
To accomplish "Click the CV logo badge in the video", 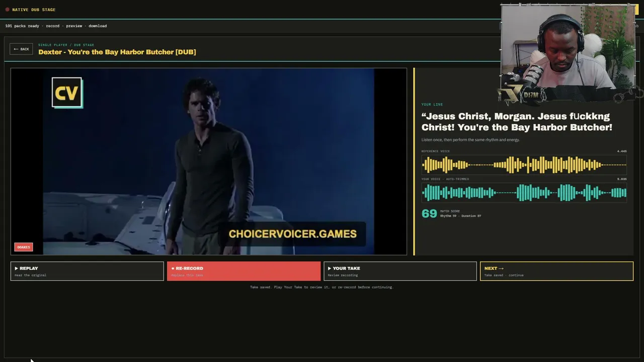I will click(67, 93).
